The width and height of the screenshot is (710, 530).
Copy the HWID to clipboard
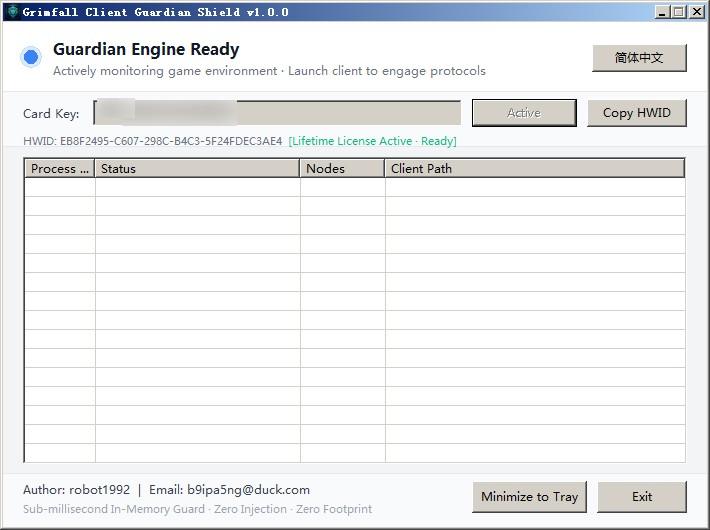coord(637,113)
